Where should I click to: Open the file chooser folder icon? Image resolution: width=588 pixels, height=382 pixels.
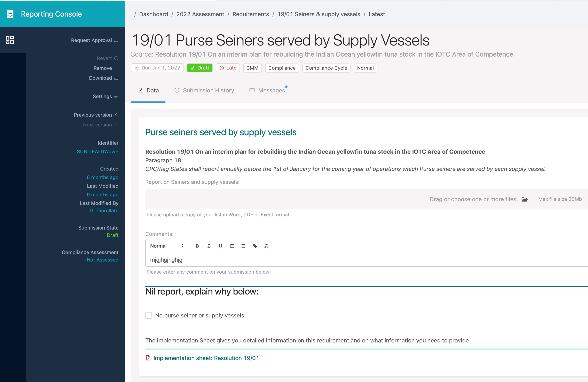point(525,199)
